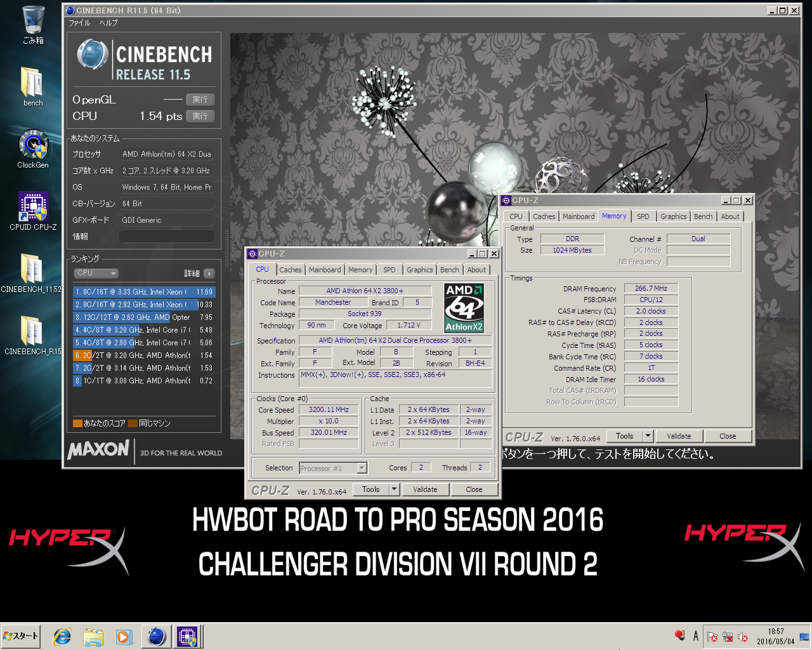Viewport: 812px width, 650px height.
Task: Open the ファイル menu in Cinebench
Action: [x=79, y=23]
